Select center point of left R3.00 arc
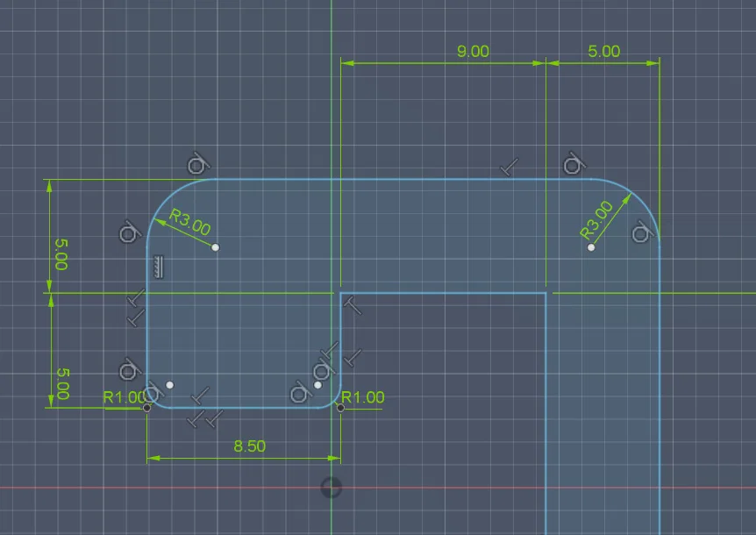Viewport: 756px width, 535px height. tap(216, 247)
